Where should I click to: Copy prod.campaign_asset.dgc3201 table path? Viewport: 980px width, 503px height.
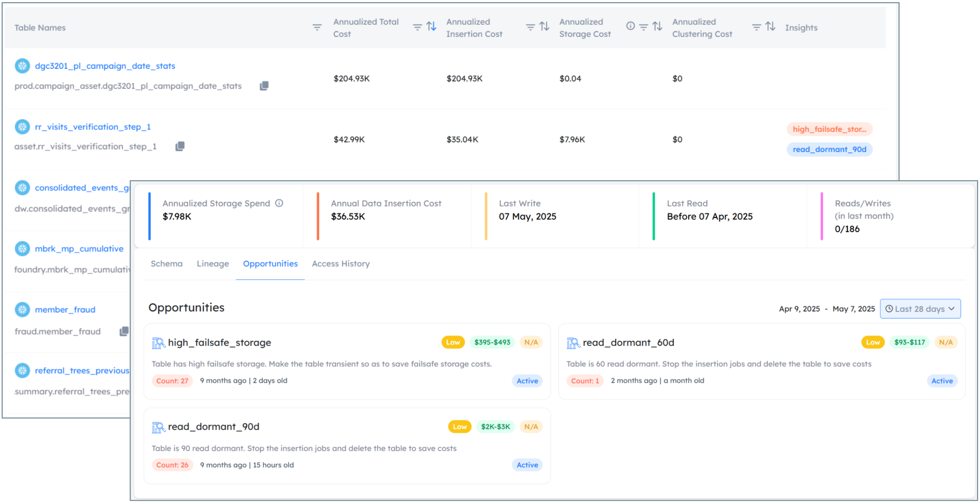click(x=264, y=86)
